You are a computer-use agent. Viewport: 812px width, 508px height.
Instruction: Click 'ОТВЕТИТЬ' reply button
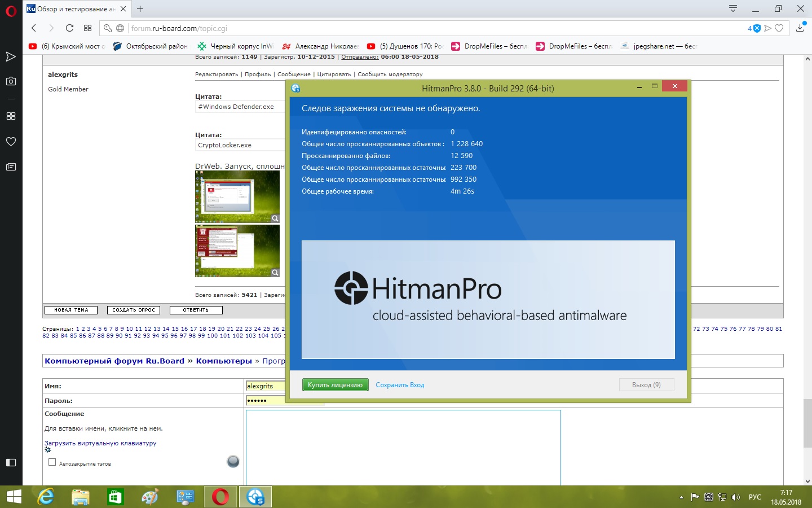click(196, 310)
